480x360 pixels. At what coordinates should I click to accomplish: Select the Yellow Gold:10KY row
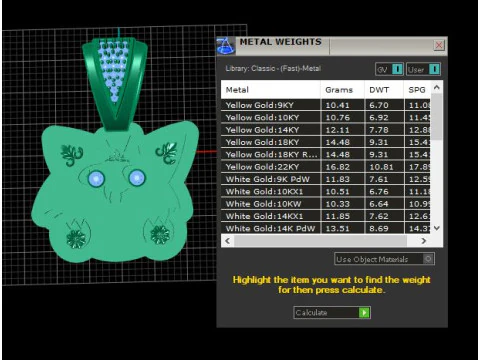(x=325, y=117)
